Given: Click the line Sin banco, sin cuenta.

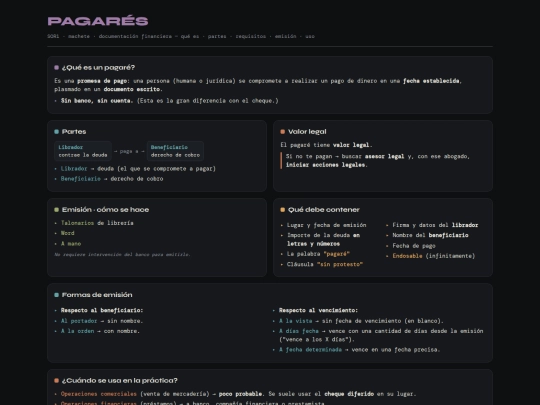Looking at the screenshot, I should [x=169, y=101].
